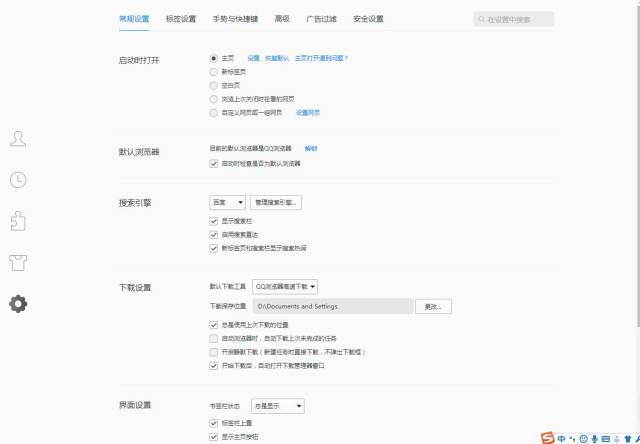The width and height of the screenshot is (640, 444).
Task: Click the 启动时打开 section heading
Action: (x=139, y=60)
